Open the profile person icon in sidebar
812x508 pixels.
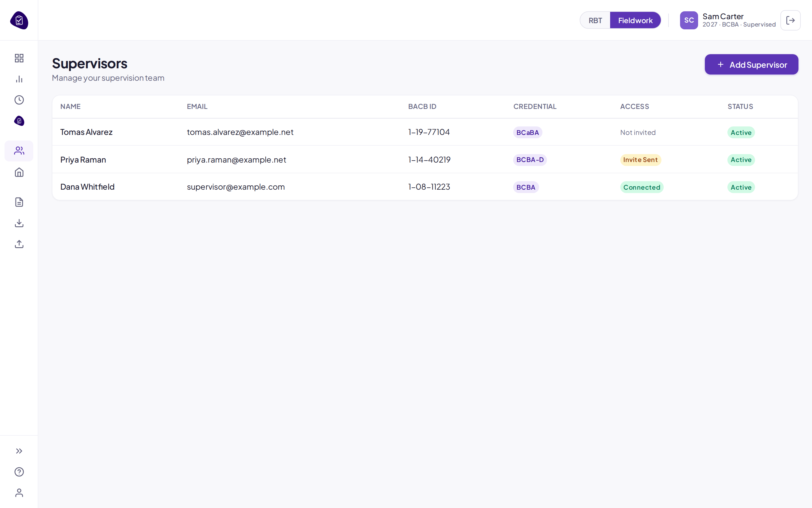coord(19,492)
